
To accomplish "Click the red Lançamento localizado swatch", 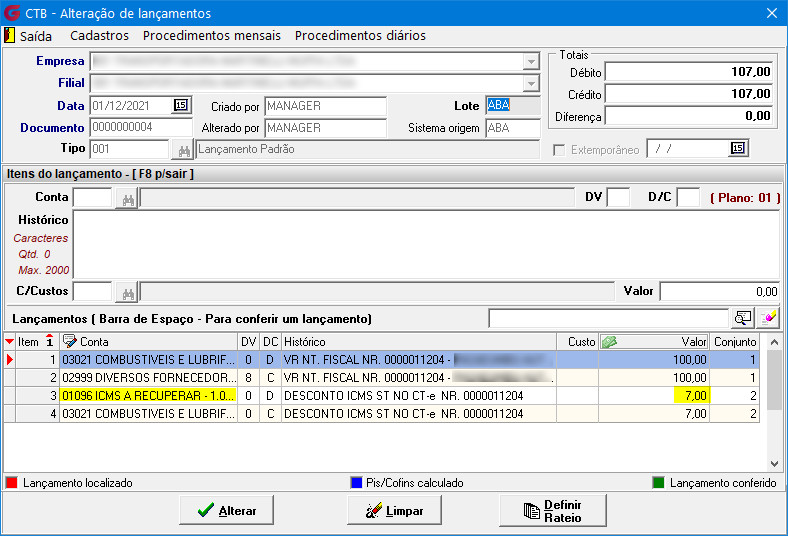I will pos(12,483).
